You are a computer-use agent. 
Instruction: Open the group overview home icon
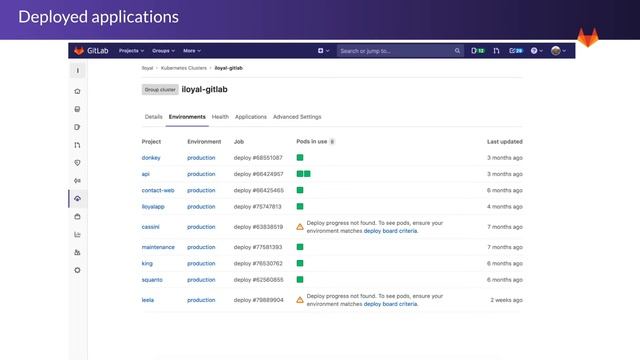(78, 91)
